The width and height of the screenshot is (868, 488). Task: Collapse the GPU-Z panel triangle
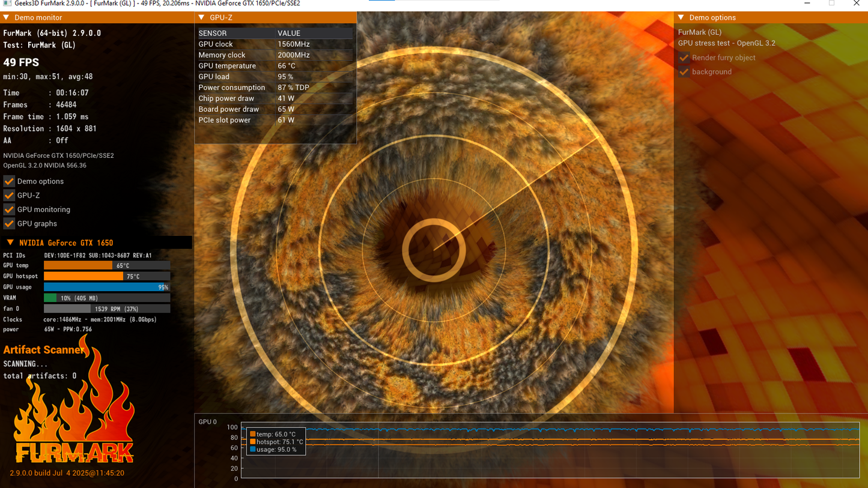[201, 18]
